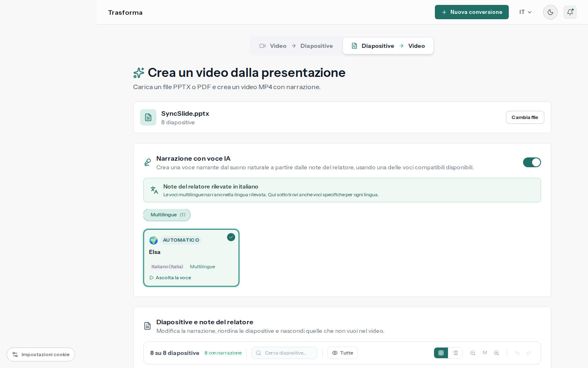Click the AUTOMATICO badge on the voice card

click(181, 240)
